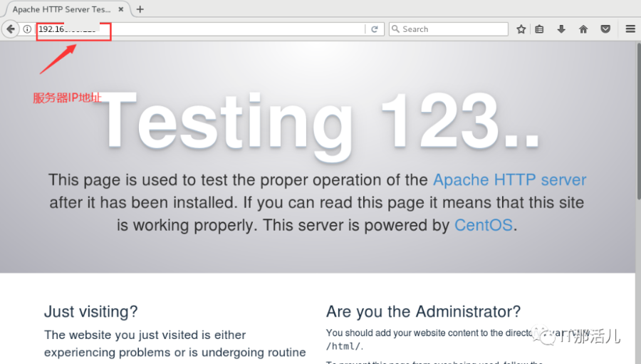Open the downloads arrow icon

561,29
